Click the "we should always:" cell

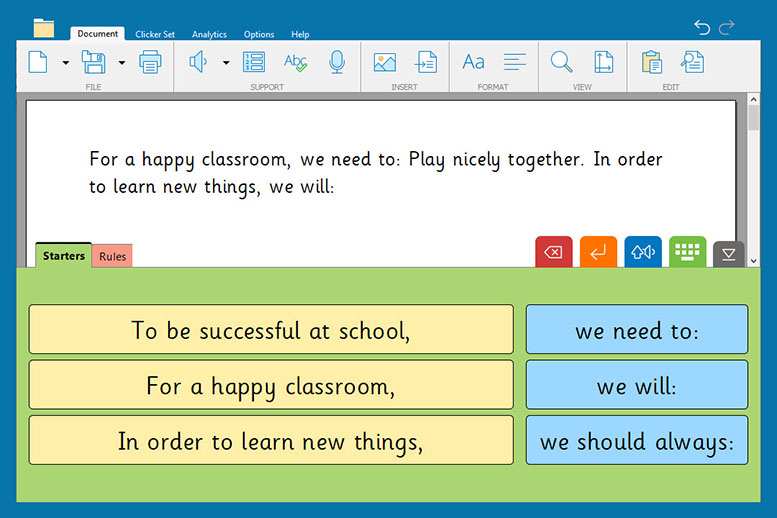(637, 441)
